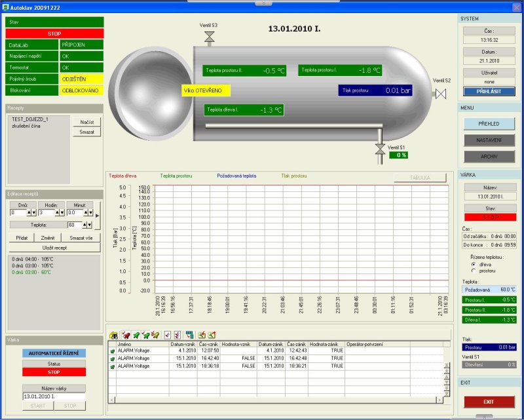Viewport: 524px width, 420px height.
Task: Increase the Teplota value with up arrow
Action: pyautogui.click(x=84, y=225)
